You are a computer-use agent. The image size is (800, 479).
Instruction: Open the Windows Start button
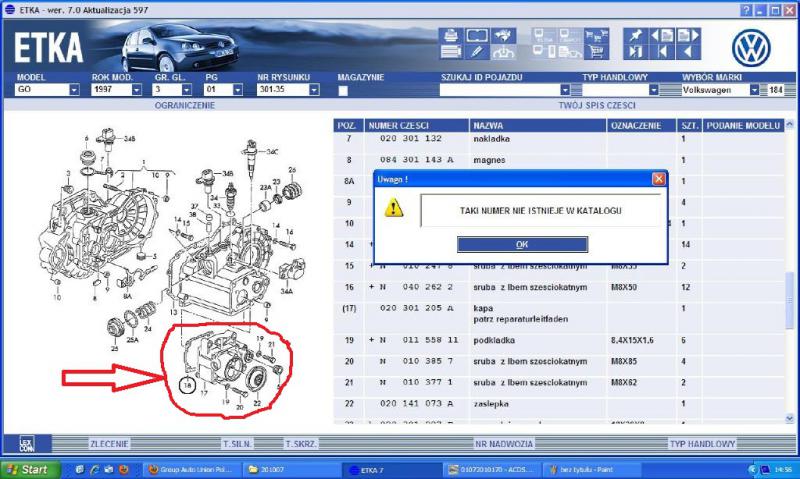tap(30, 469)
